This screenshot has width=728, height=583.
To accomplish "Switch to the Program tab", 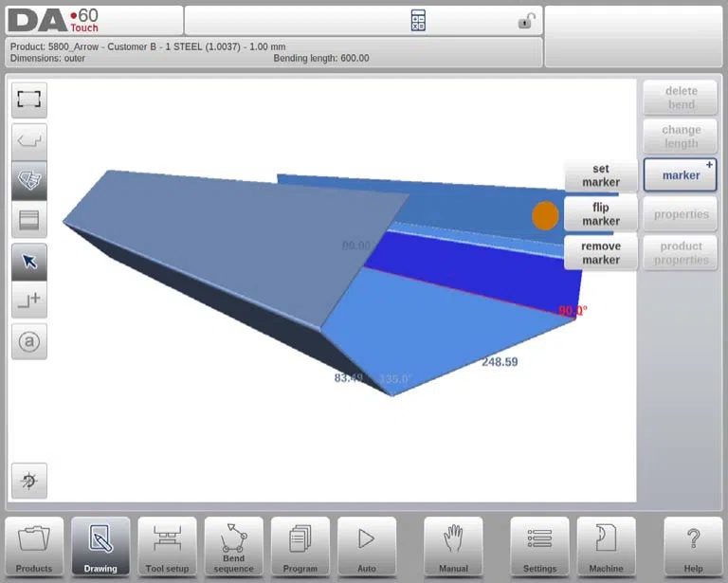I will 300,547.
